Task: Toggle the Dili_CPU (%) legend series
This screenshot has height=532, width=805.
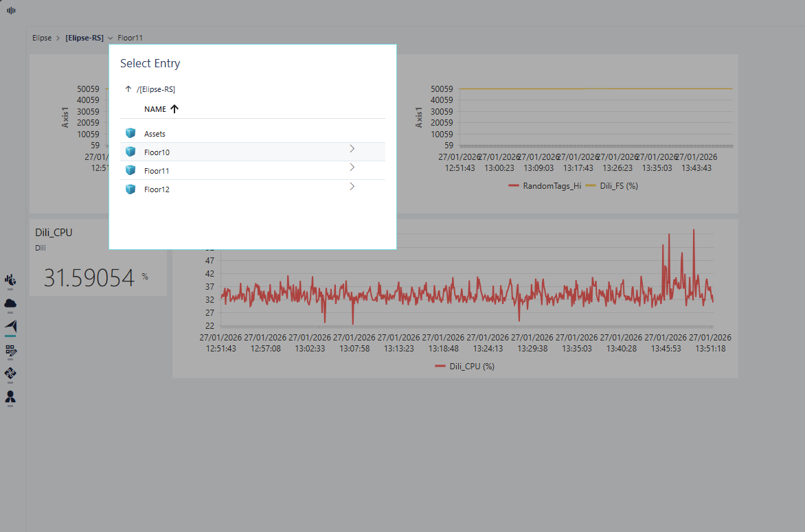Action: (x=465, y=367)
